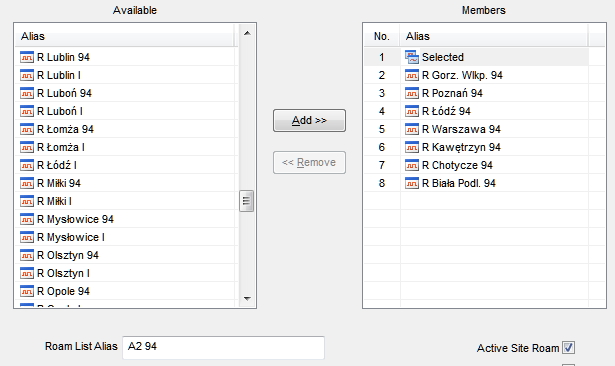Click the Selected member icon
This screenshot has height=366, width=615.
412,57
